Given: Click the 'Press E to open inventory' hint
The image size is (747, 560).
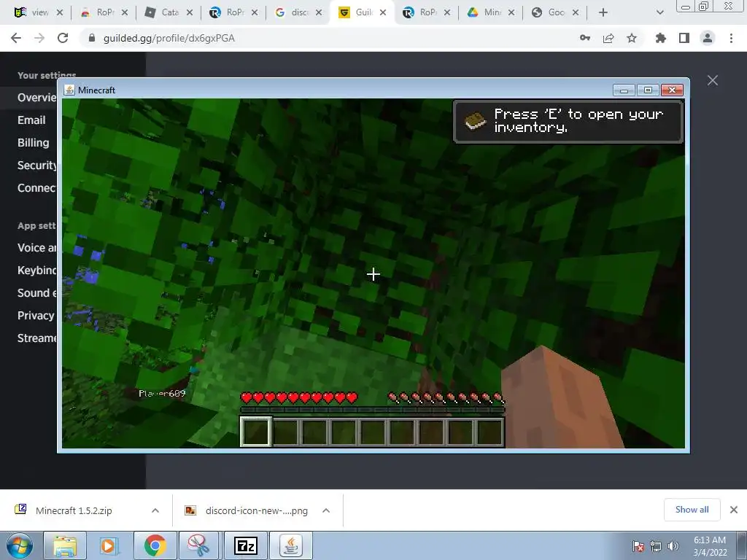Looking at the screenshot, I should pyautogui.click(x=568, y=121).
